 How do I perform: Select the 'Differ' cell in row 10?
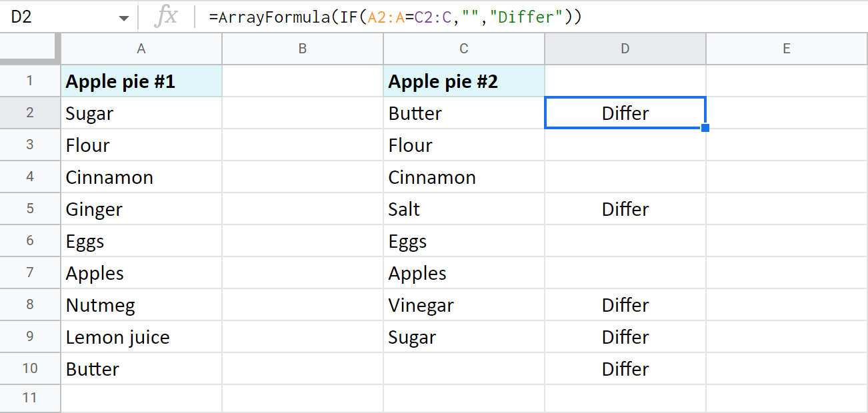tap(625, 369)
